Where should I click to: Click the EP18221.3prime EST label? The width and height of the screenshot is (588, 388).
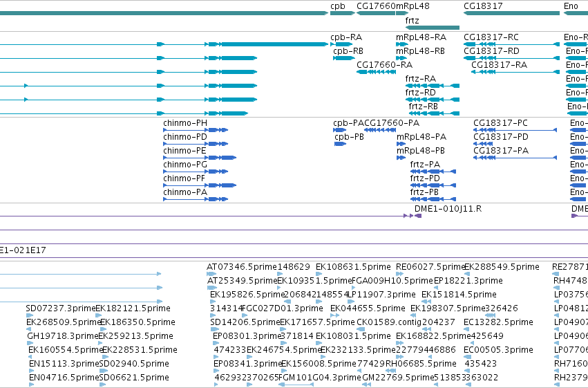(468, 281)
